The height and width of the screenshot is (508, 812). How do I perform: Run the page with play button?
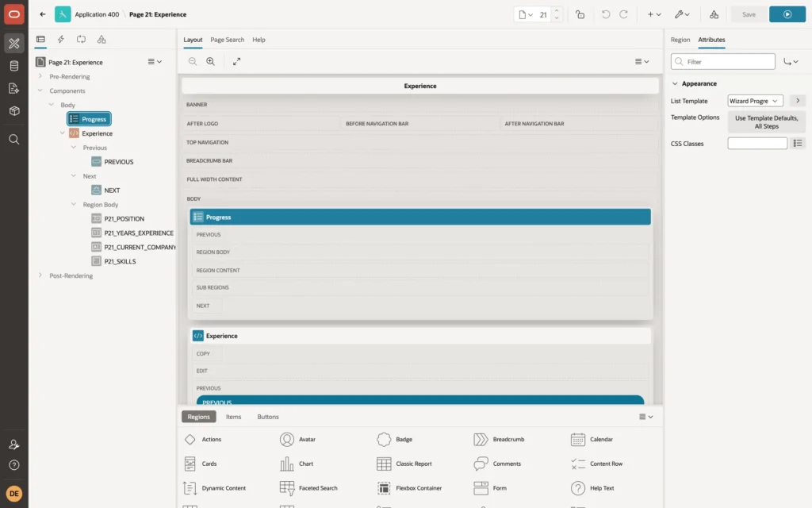[787, 14]
